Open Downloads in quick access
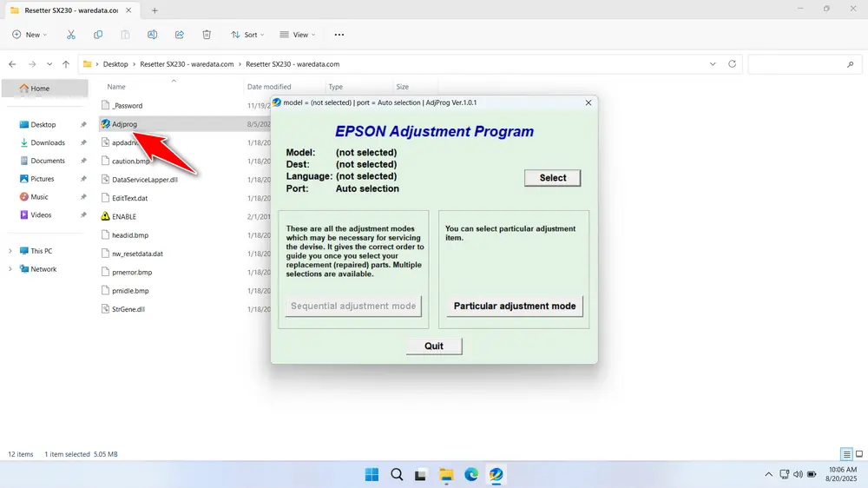This screenshot has height=488, width=868. [x=48, y=143]
